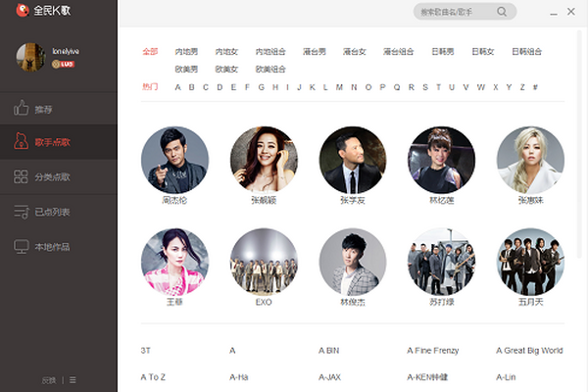
Task: Open the 推荐 thumbs-up sidebar item
Action: (22, 108)
